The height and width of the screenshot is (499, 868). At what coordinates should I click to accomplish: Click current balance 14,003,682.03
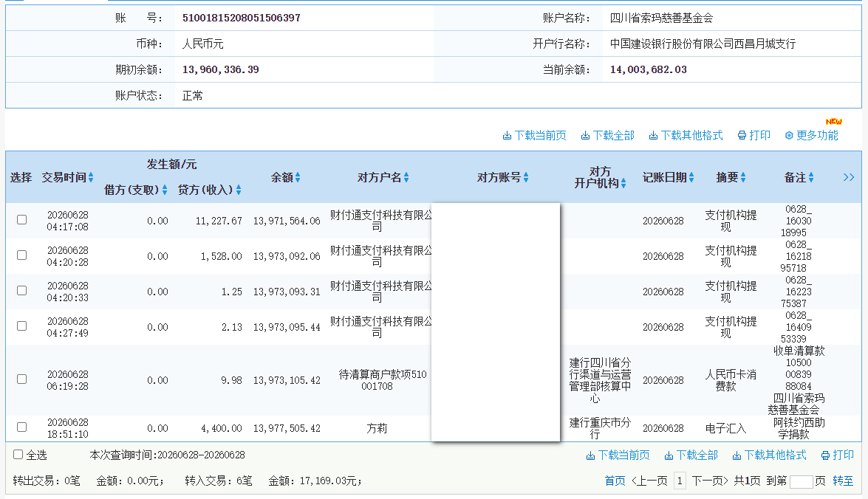tap(649, 69)
